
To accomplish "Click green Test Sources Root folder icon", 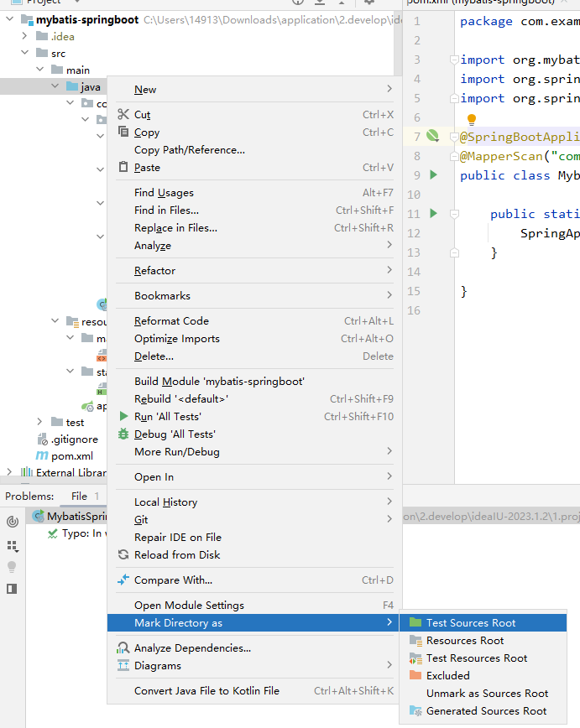I will coord(415,622).
